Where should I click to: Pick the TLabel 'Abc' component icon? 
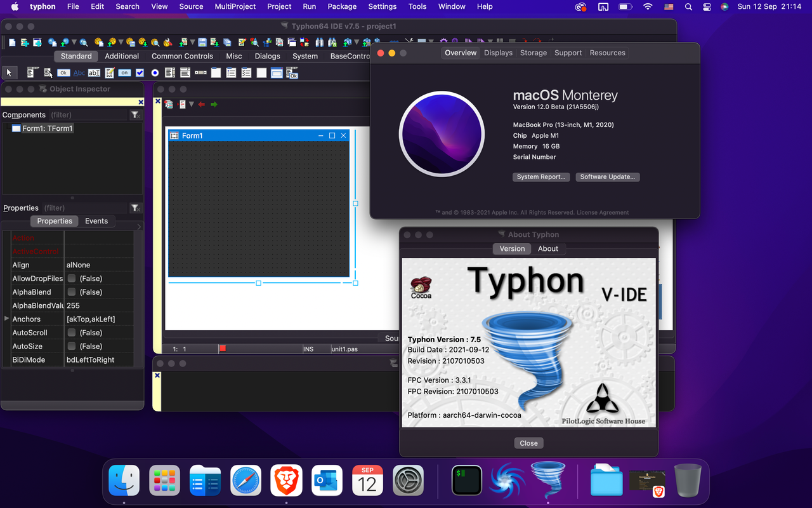pos(79,73)
